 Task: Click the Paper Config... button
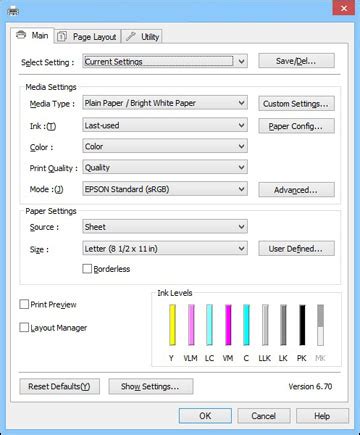pos(296,126)
